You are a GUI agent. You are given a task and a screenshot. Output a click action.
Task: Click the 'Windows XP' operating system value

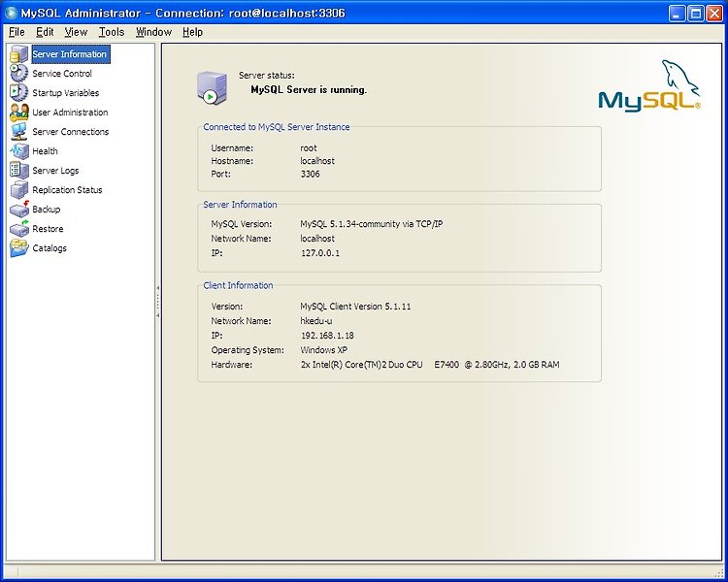click(x=323, y=350)
